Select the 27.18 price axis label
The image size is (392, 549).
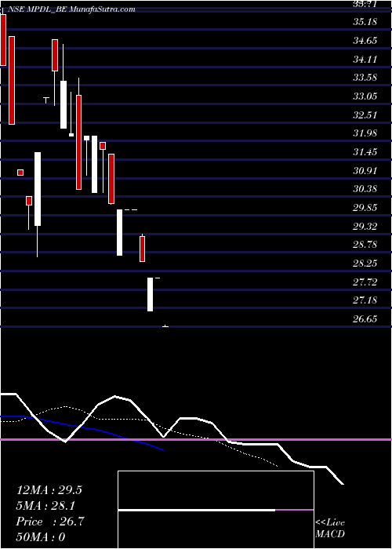click(365, 300)
